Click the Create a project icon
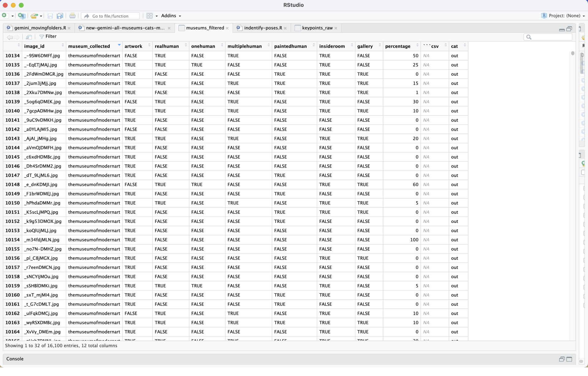The width and height of the screenshot is (588, 376). coord(21,16)
